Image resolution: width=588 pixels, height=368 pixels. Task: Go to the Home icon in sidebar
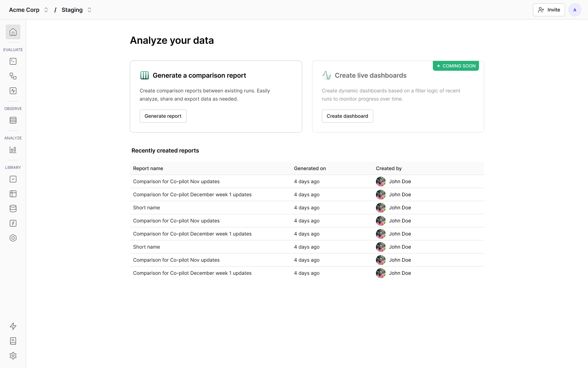point(13,32)
